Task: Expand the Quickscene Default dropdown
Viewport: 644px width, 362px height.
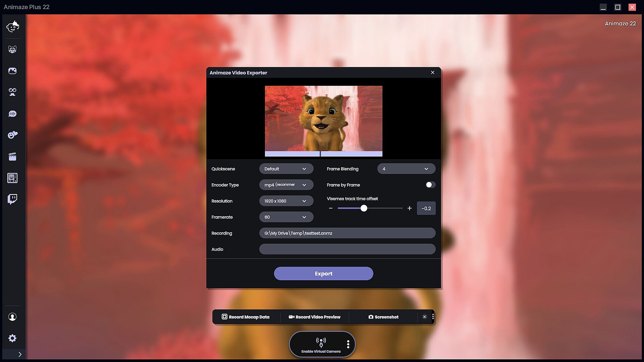Action: click(286, 169)
